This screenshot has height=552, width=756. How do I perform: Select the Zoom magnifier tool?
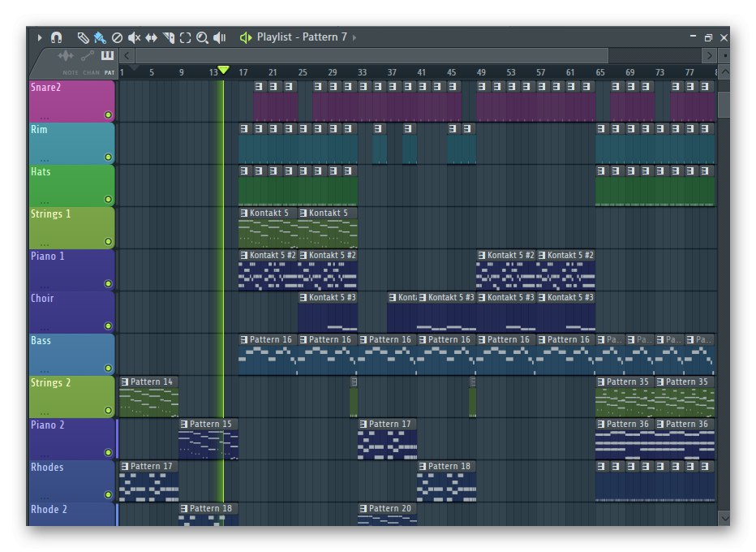pyautogui.click(x=202, y=37)
